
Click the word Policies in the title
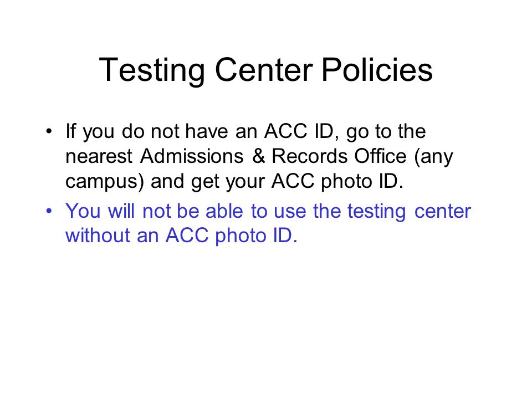(x=377, y=70)
